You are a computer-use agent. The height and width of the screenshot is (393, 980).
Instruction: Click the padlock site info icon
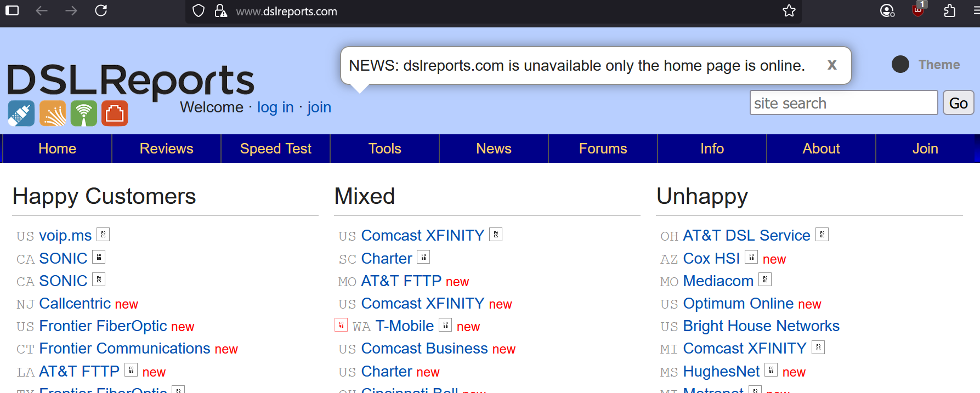coord(220,11)
